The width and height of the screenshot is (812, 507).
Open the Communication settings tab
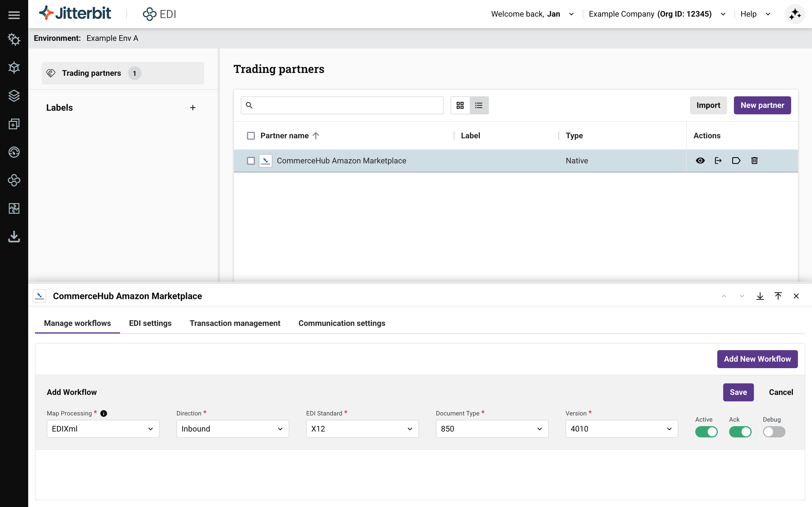click(342, 323)
